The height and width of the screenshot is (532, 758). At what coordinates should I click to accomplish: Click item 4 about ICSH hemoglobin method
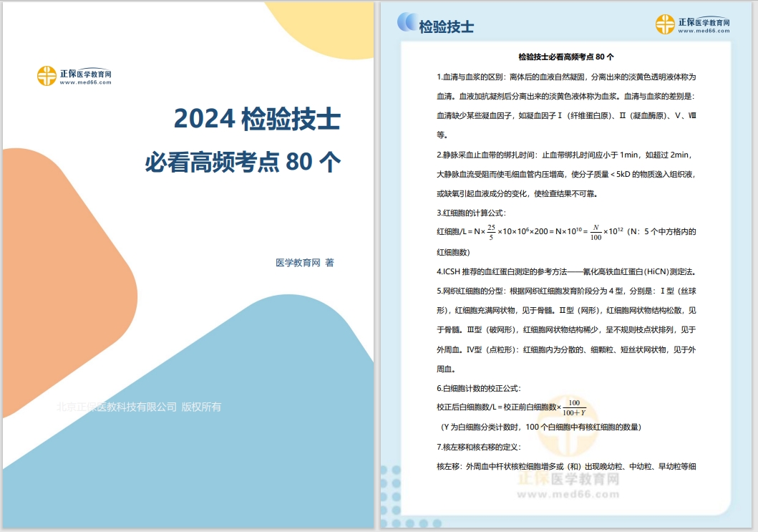tap(565, 271)
